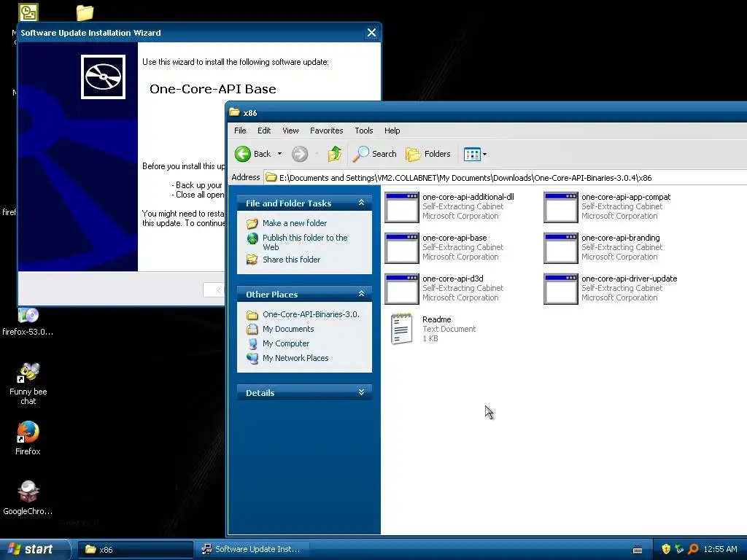Go up one folder level
The width and height of the screenshot is (747, 560).
point(335,154)
